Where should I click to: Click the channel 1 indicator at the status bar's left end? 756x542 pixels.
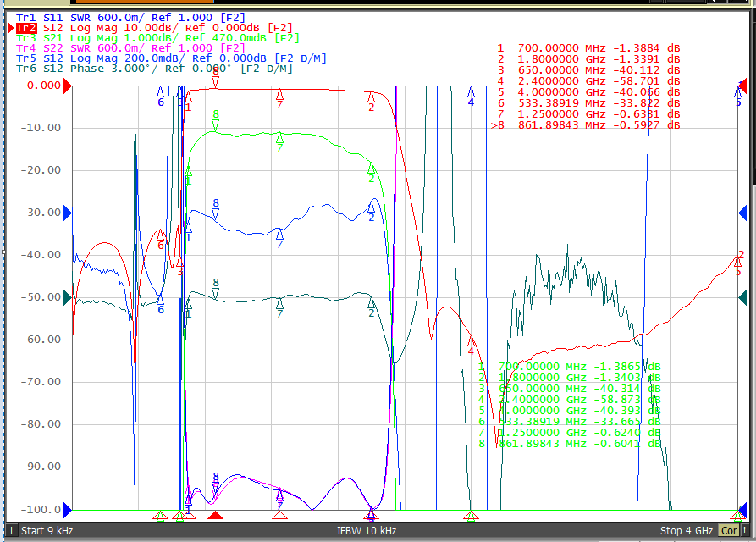(x=11, y=531)
